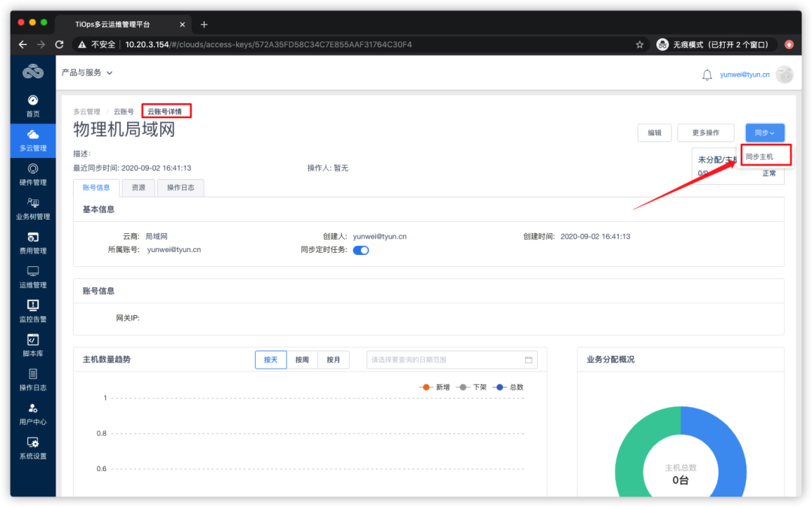Expand the blue 同步 dropdown button

click(x=765, y=132)
